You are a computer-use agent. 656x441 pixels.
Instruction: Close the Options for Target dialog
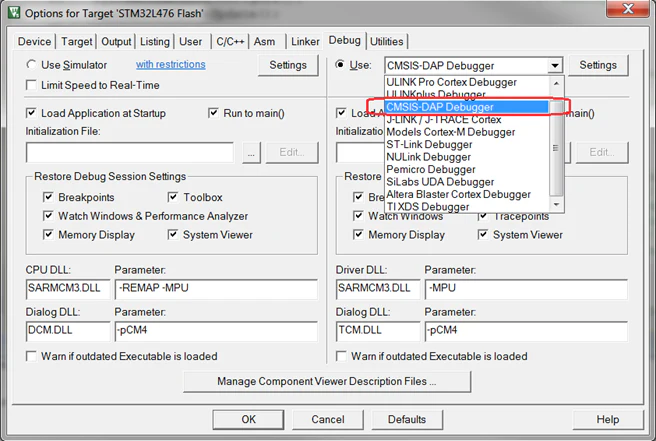(634, 11)
